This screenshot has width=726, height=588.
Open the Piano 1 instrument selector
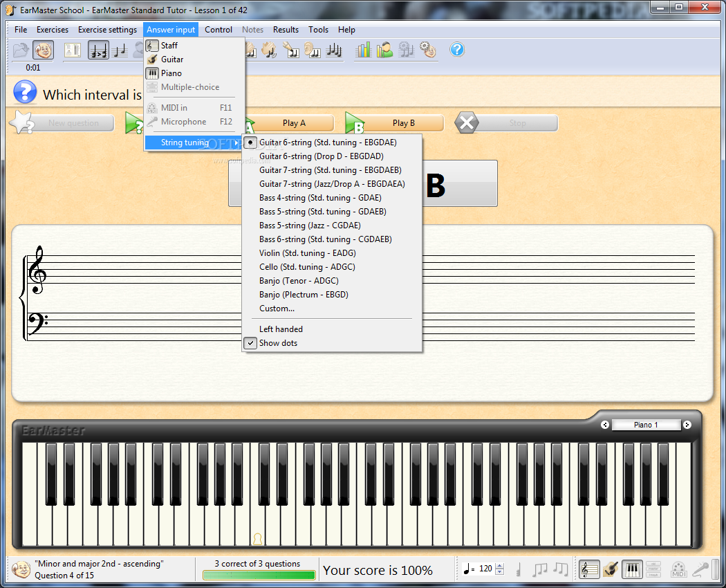point(646,425)
